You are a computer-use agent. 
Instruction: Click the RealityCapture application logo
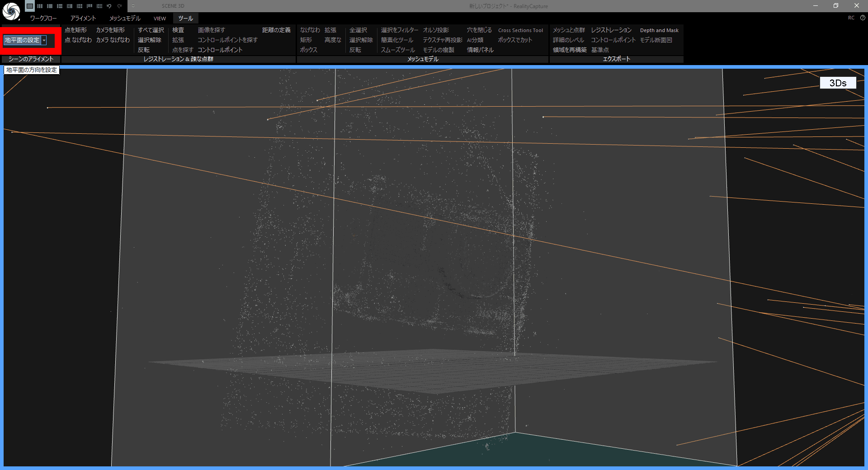[11, 11]
